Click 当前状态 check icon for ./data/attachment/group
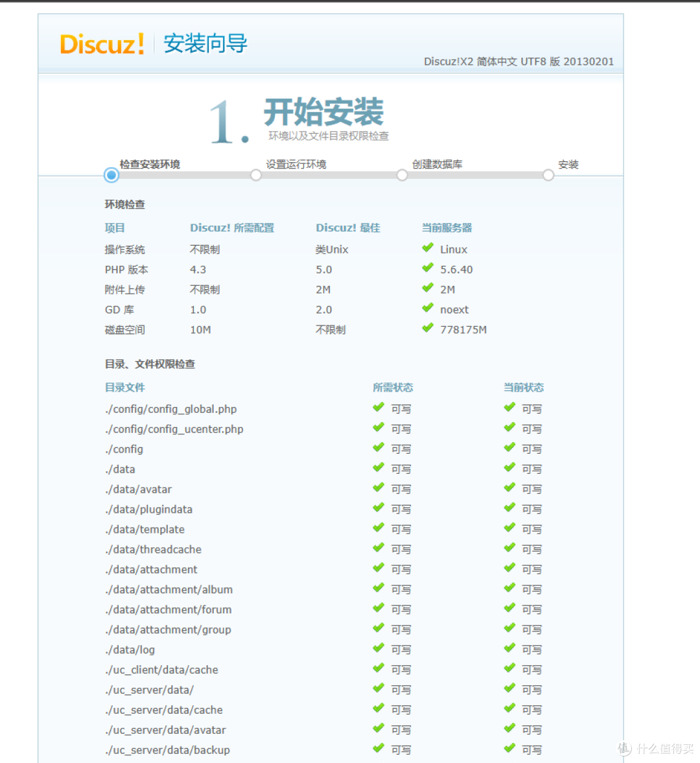The image size is (700, 763). pos(509,628)
